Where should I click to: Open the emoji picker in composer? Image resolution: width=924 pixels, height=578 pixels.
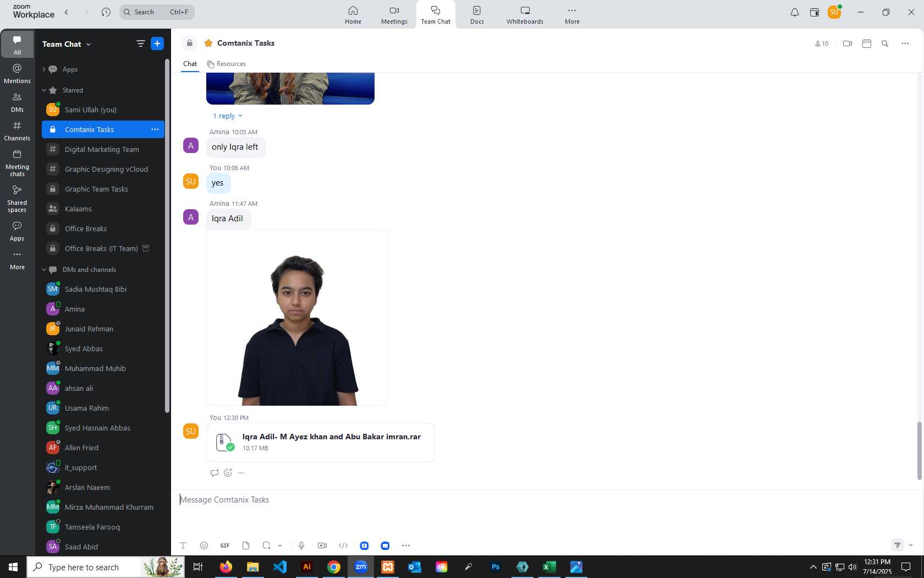[x=204, y=546]
